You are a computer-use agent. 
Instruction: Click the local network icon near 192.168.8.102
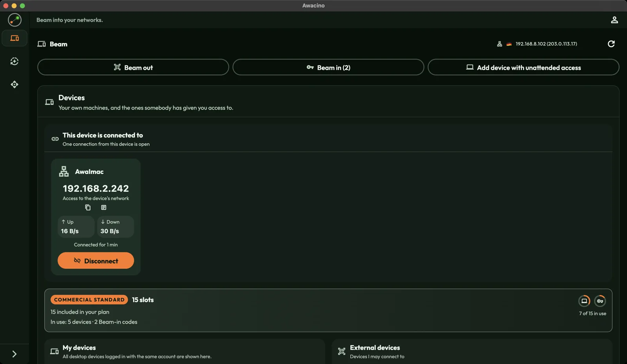point(499,44)
